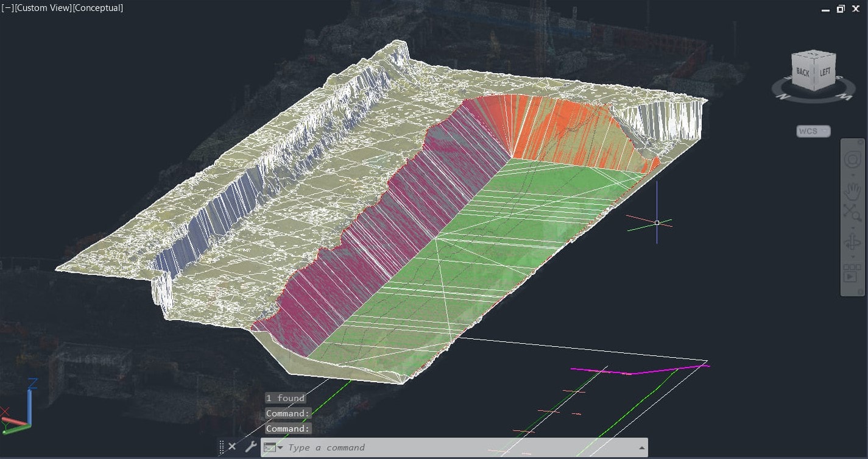This screenshot has width=868, height=459.
Task: Select the Orbit tool in navigation bar
Action: pyautogui.click(x=852, y=243)
